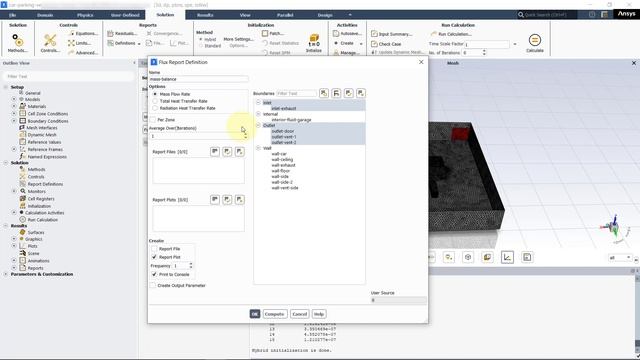640x360 pixels.
Task: Open Solution Methods from ribbon icon
Action: [x=17, y=43]
